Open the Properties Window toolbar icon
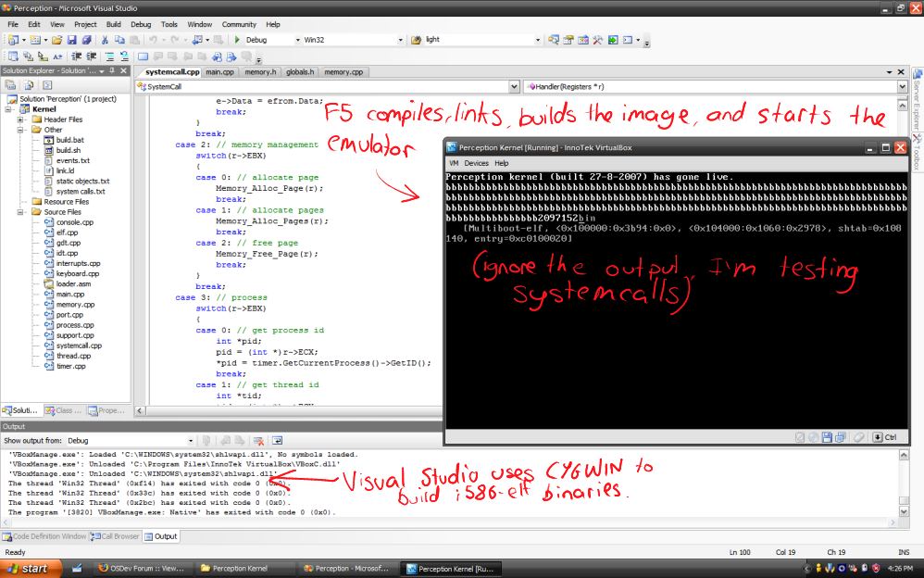Image resolution: width=924 pixels, height=578 pixels. (x=568, y=40)
